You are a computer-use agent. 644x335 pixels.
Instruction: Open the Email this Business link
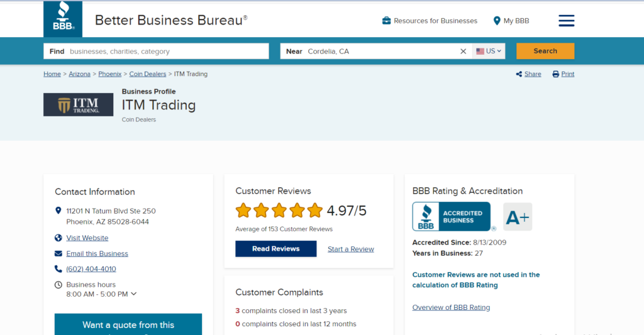click(x=97, y=253)
